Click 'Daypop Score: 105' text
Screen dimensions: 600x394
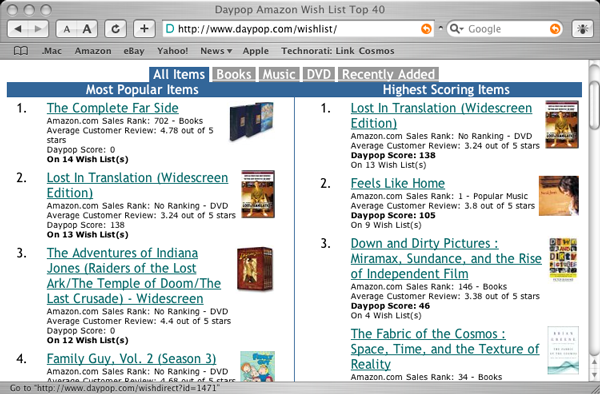coord(393,215)
